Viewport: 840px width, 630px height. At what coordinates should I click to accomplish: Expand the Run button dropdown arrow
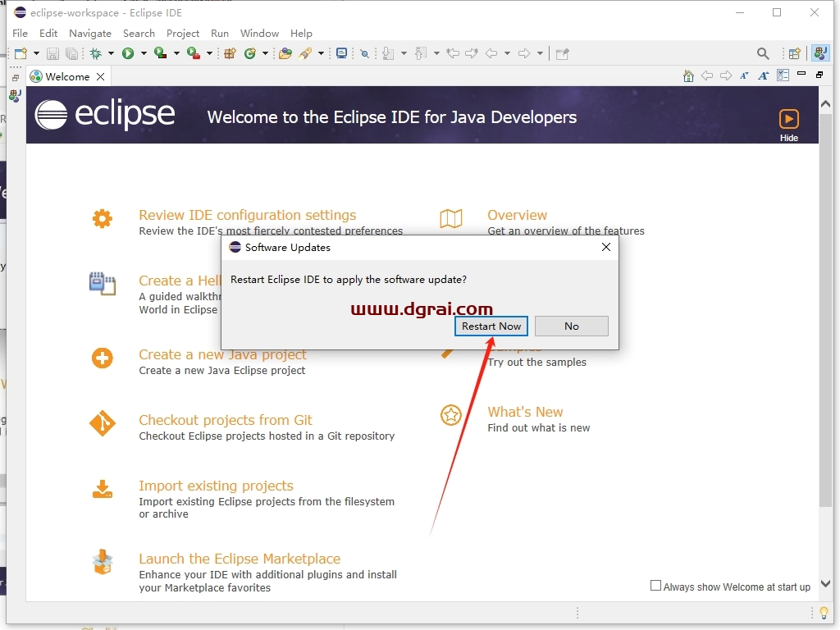(144, 53)
